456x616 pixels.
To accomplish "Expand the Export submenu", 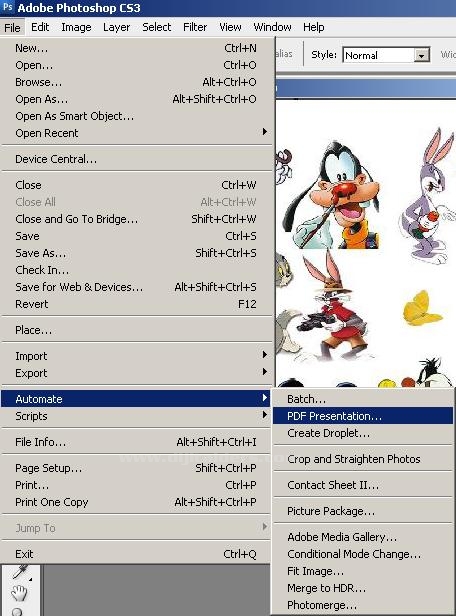I will click(136, 373).
